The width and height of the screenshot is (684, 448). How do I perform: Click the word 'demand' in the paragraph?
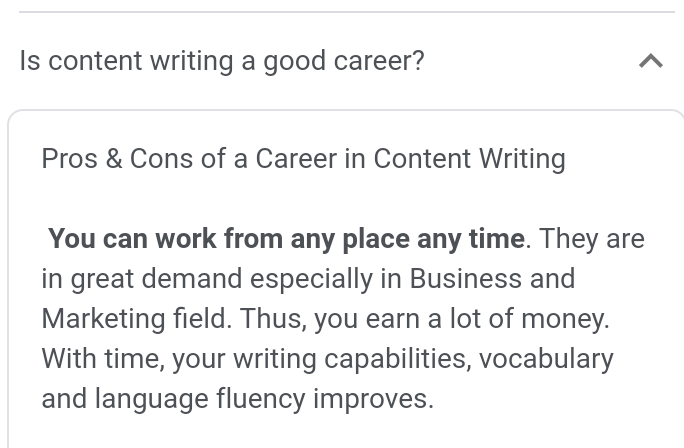pyautogui.click(x=192, y=278)
